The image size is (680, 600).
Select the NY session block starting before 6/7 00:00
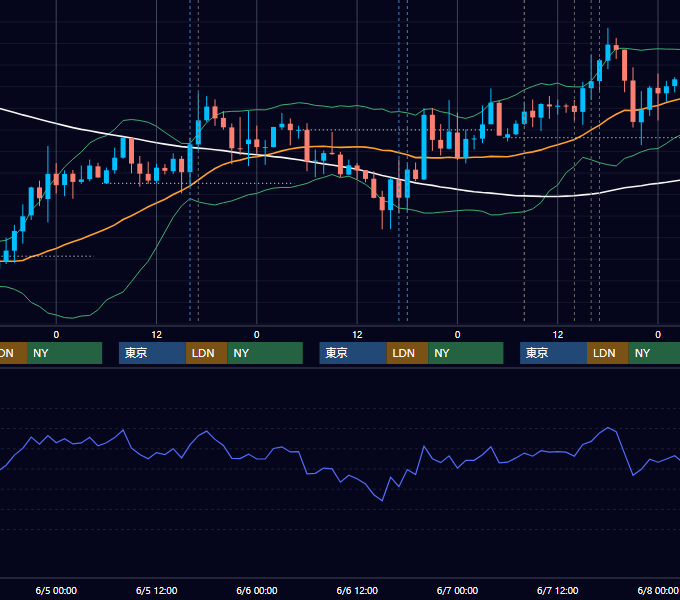coord(466,353)
